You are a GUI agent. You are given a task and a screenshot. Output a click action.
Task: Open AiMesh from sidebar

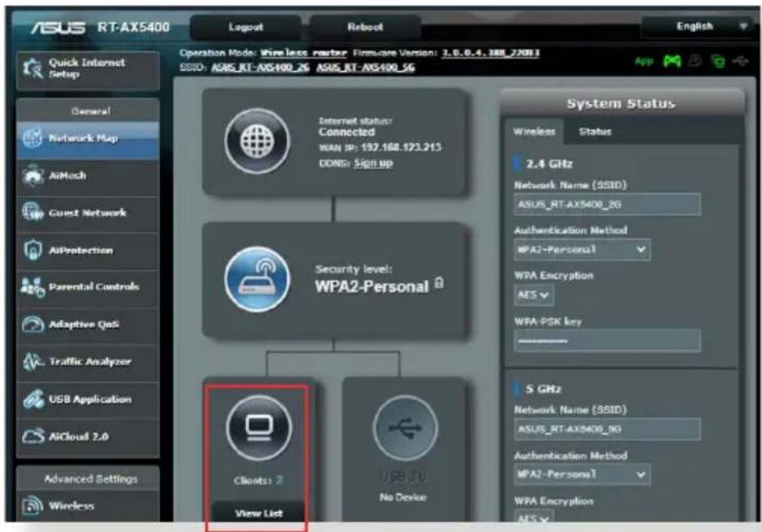tap(87, 176)
